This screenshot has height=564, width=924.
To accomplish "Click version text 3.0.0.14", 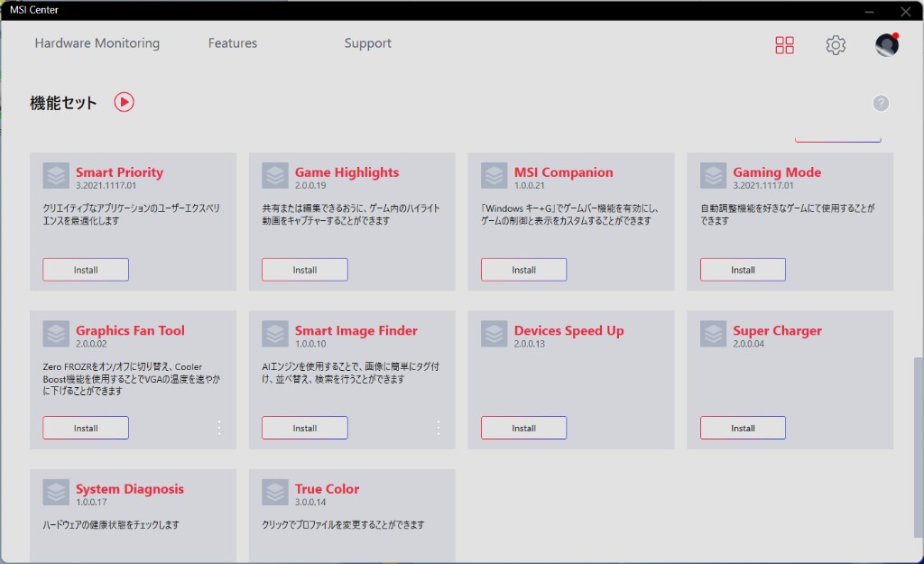I will pyautogui.click(x=310, y=502).
